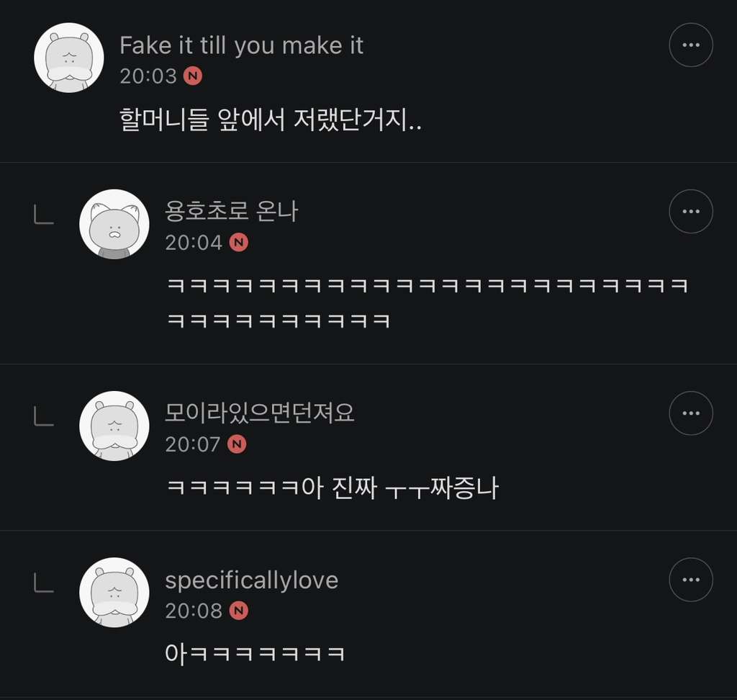The image size is (737, 700).
Task: View 용호초로 온나 cat avatar
Action: pos(114,224)
